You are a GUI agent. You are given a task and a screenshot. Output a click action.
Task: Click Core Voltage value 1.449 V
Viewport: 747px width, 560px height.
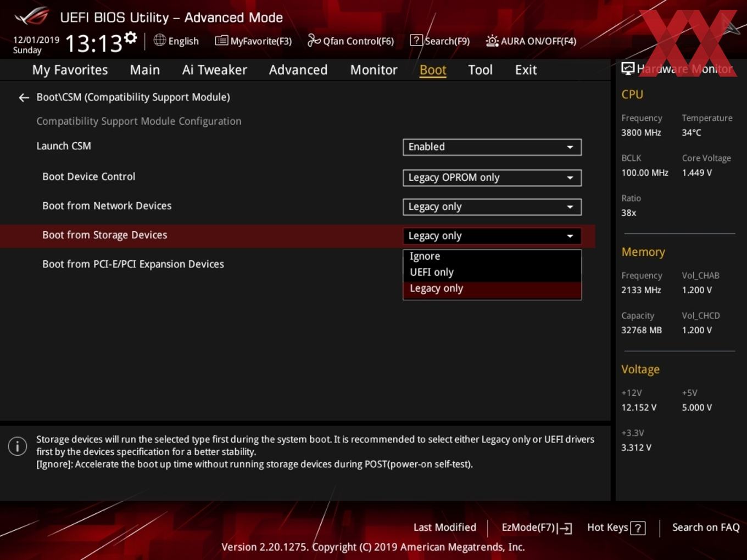[x=697, y=173]
